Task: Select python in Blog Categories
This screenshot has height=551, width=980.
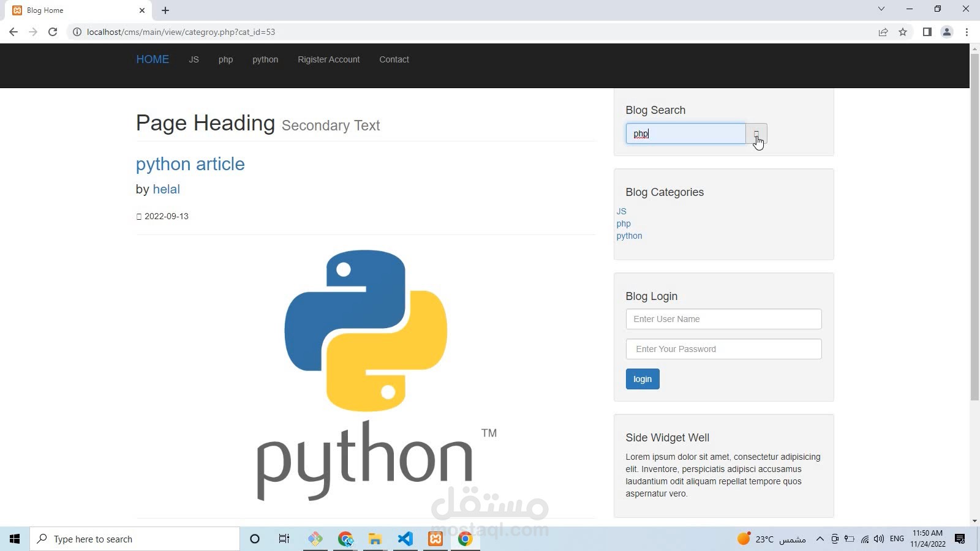Action: 629,236
